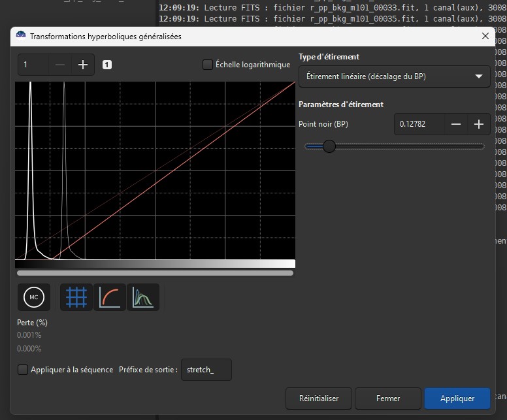This screenshot has height=420, width=507.
Task: Toggle the MC channel histogram button
Action: click(34, 298)
